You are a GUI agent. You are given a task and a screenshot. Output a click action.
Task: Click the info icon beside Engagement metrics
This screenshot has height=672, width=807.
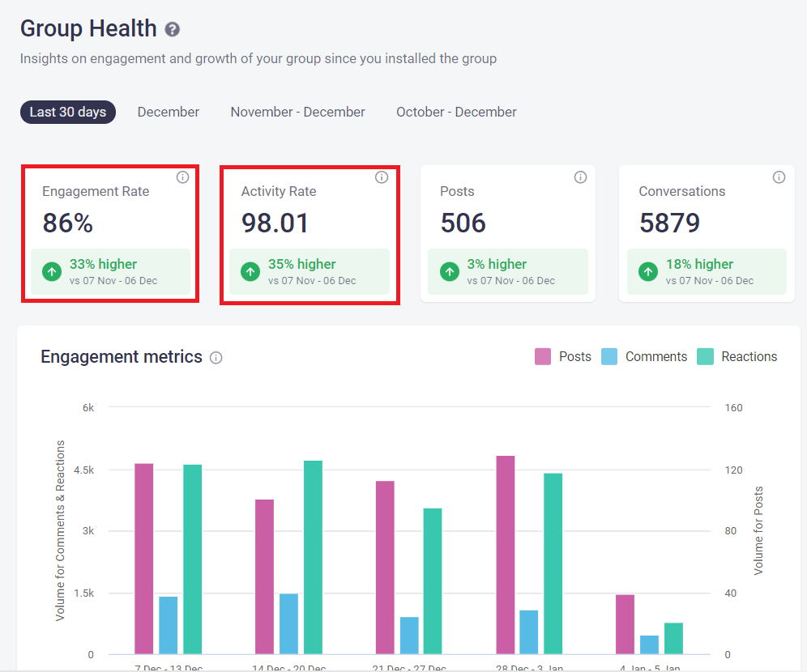(216, 358)
